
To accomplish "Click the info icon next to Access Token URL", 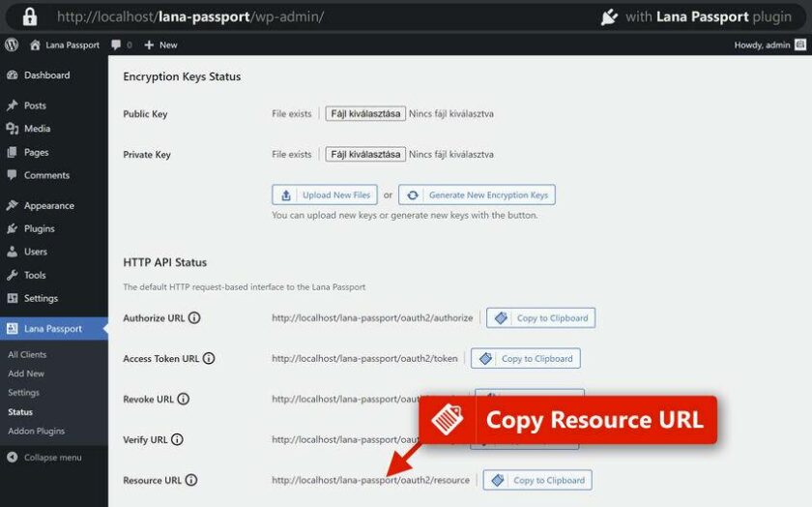I will click(209, 358).
